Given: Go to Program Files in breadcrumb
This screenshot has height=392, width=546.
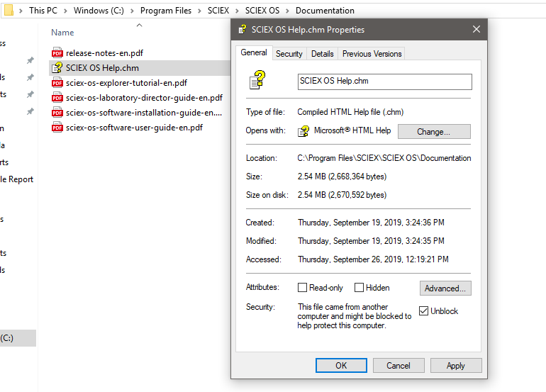Looking at the screenshot, I should [166, 11].
